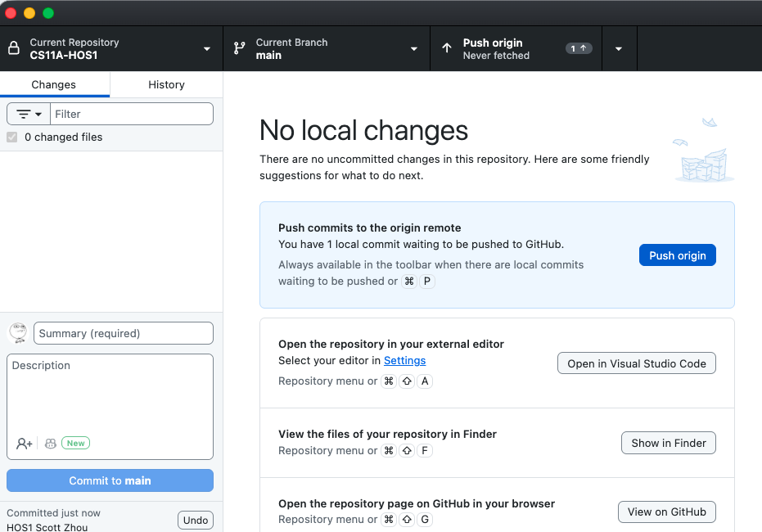Switch to the History tab
This screenshot has height=532, width=762.
click(166, 84)
